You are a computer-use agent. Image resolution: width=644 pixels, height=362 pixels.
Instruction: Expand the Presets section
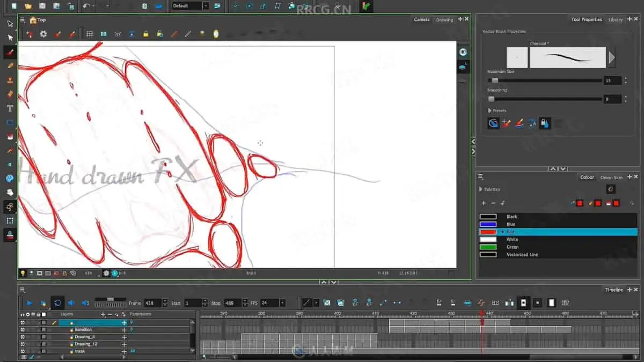[490, 110]
